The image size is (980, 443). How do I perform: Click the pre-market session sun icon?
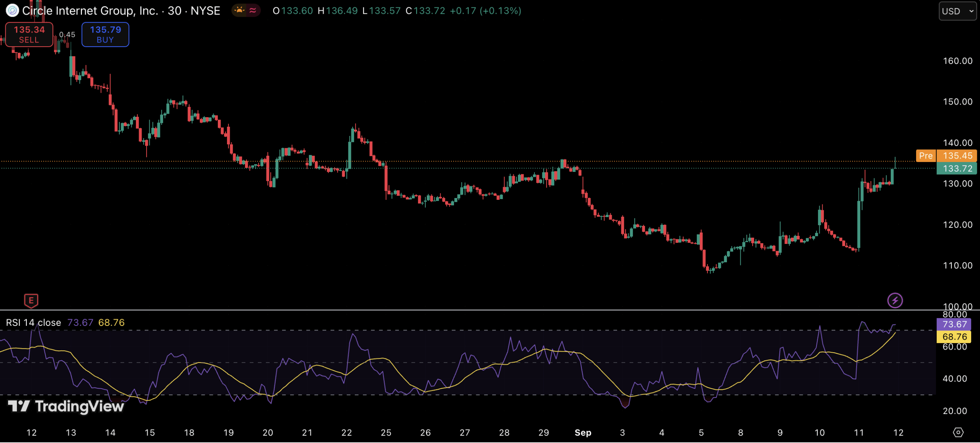pyautogui.click(x=239, y=10)
